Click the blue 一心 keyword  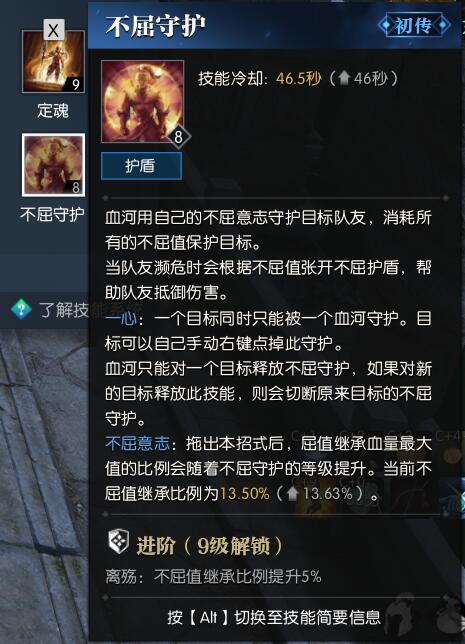[121, 318]
